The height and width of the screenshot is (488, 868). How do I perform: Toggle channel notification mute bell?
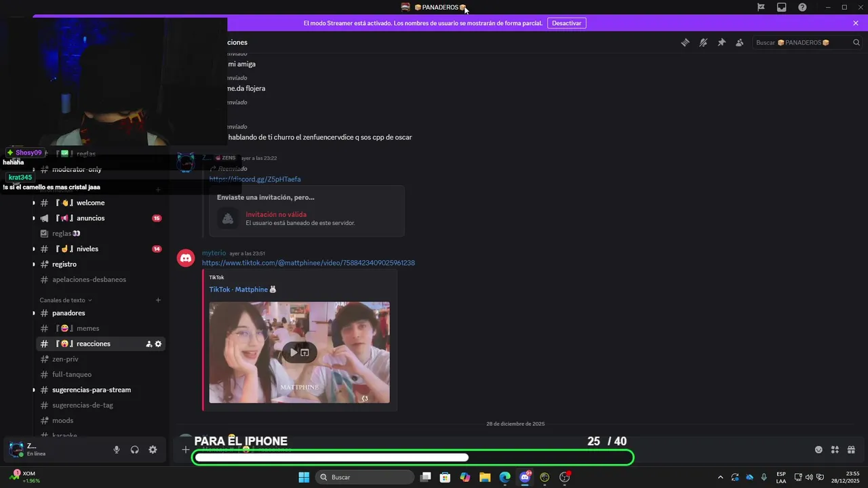tap(703, 42)
